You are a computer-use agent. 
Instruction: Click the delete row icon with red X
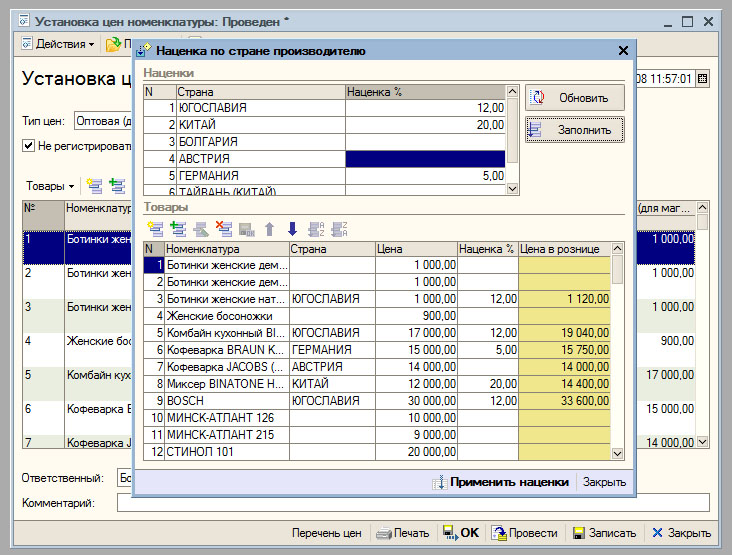point(223,228)
